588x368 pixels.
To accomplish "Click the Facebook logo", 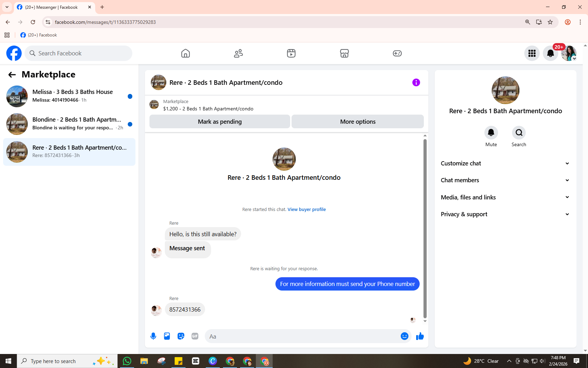I will click(14, 53).
